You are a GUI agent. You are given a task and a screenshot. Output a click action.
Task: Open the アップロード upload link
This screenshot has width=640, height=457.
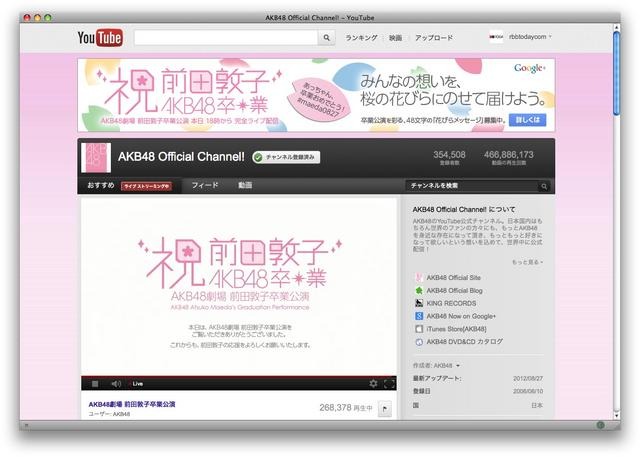tap(434, 37)
